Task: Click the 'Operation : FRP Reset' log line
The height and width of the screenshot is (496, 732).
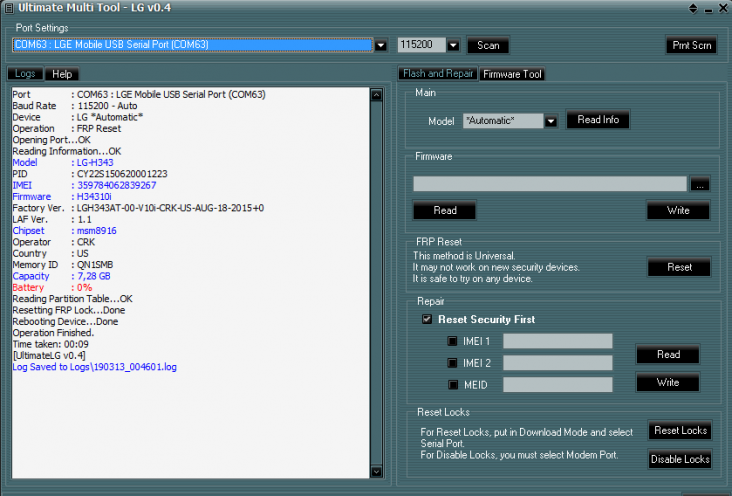Action: click(67, 128)
